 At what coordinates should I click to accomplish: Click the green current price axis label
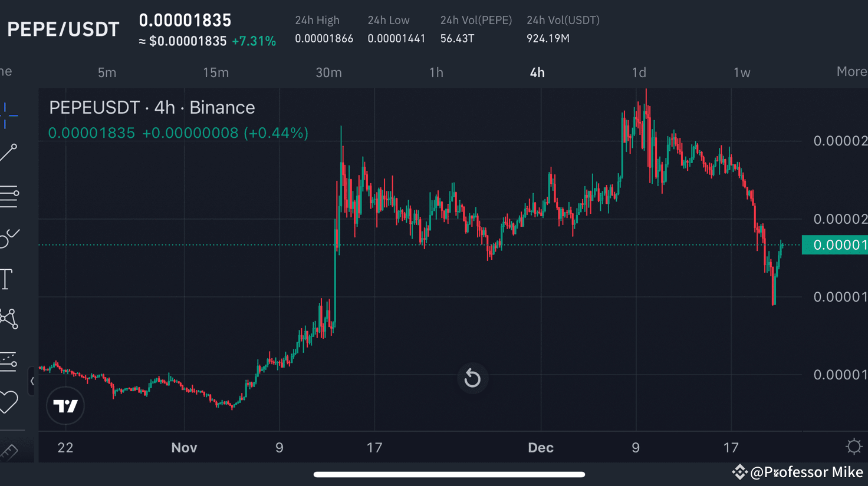pos(835,244)
